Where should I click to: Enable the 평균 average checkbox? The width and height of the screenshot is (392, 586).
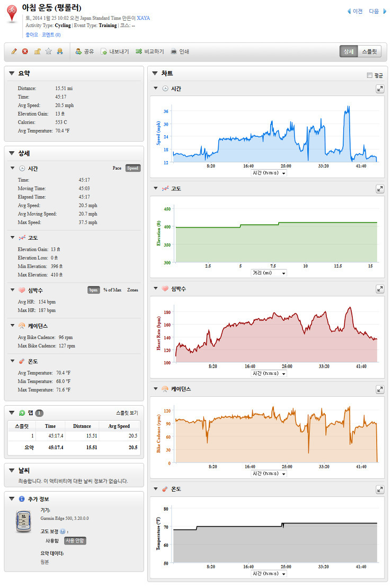[x=370, y=75]
